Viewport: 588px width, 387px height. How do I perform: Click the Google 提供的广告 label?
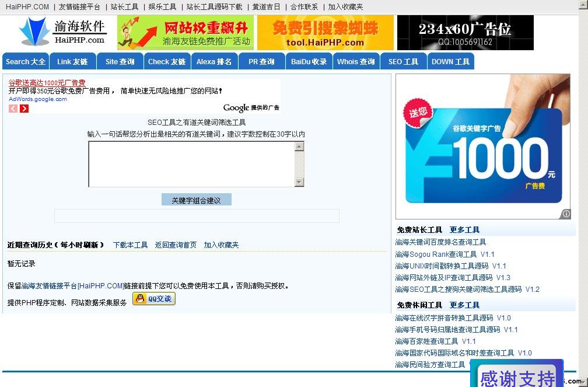tap(251, 108)
